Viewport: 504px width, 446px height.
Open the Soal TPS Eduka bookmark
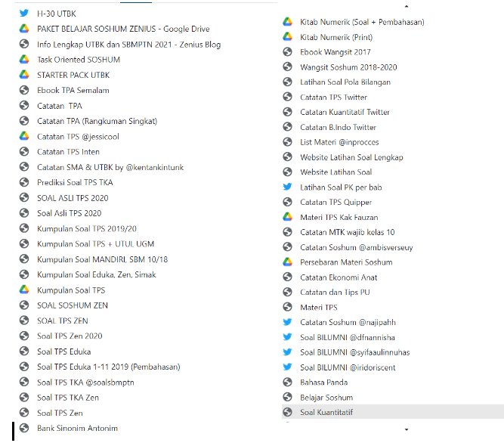[x=63, y=352]
